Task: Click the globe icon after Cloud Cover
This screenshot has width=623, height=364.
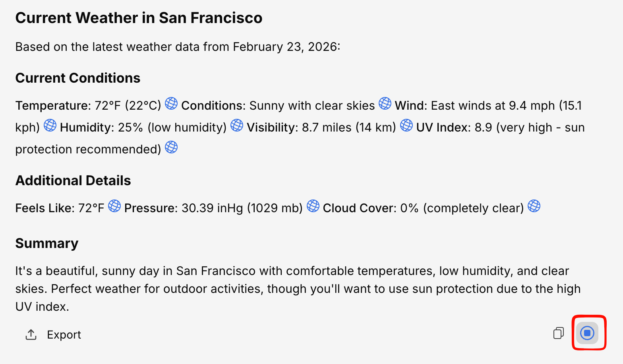Action: [534, 206]
